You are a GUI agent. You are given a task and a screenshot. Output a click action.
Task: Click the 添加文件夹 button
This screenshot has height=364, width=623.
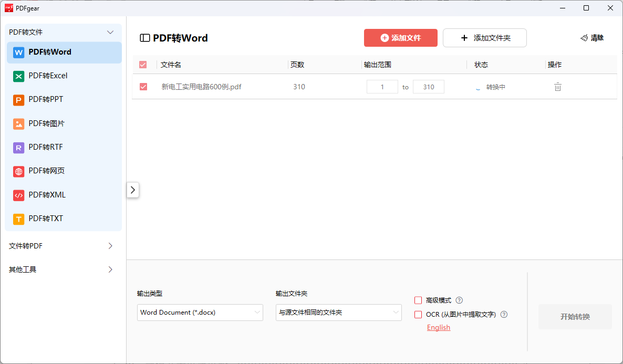(485, 38)
